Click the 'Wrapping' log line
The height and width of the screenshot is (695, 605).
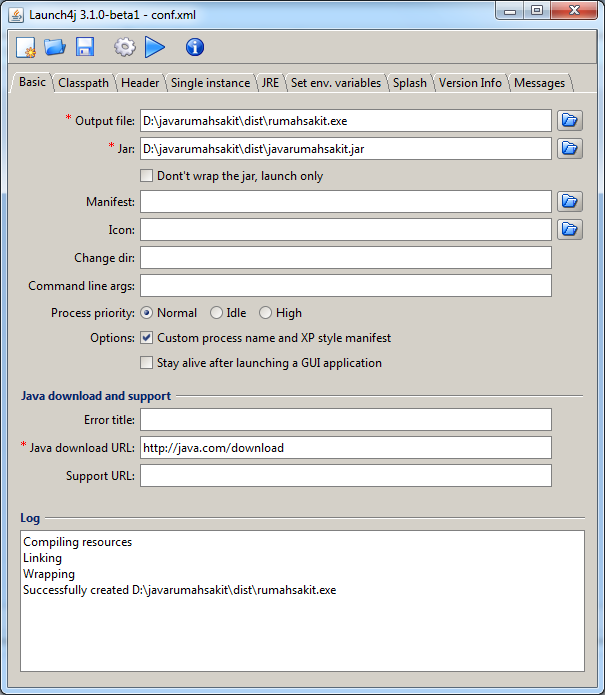(x=49, y=574)
